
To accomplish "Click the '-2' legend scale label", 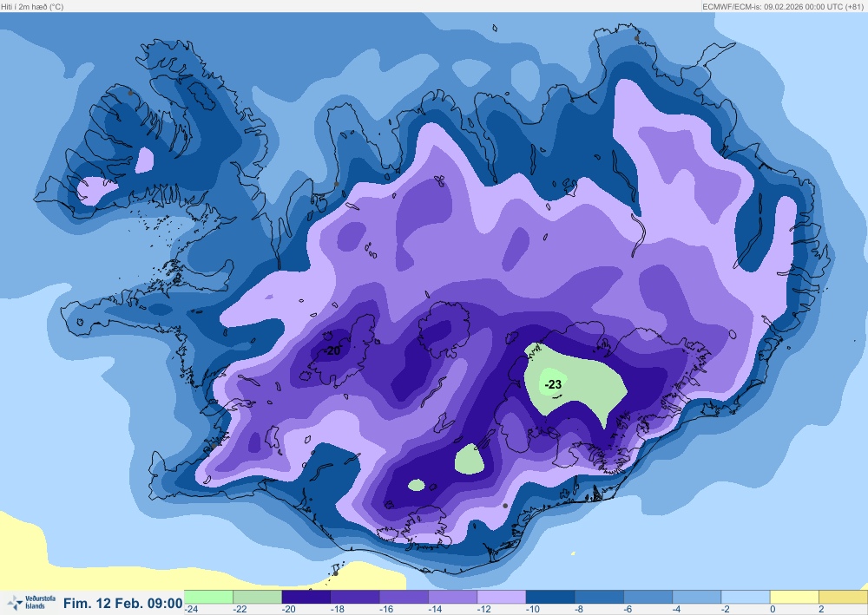I will point(725,609).
